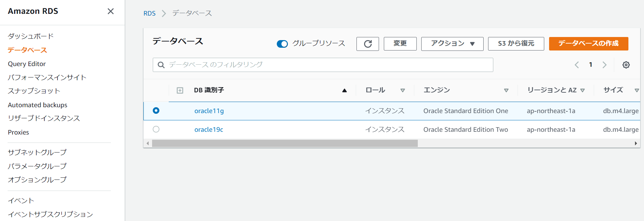
Task: Sort by リージョンと AZ column arrow
Action: pos(582,90)
